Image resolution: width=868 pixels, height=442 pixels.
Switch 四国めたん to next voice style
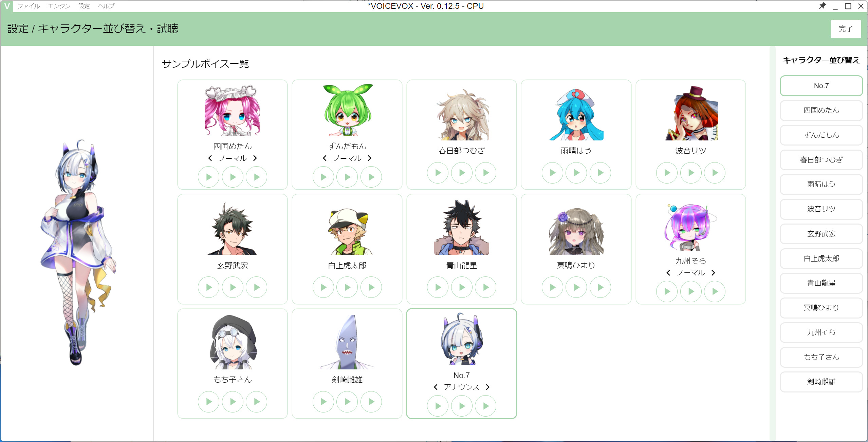pyautogui.click(x=255, y=158)
